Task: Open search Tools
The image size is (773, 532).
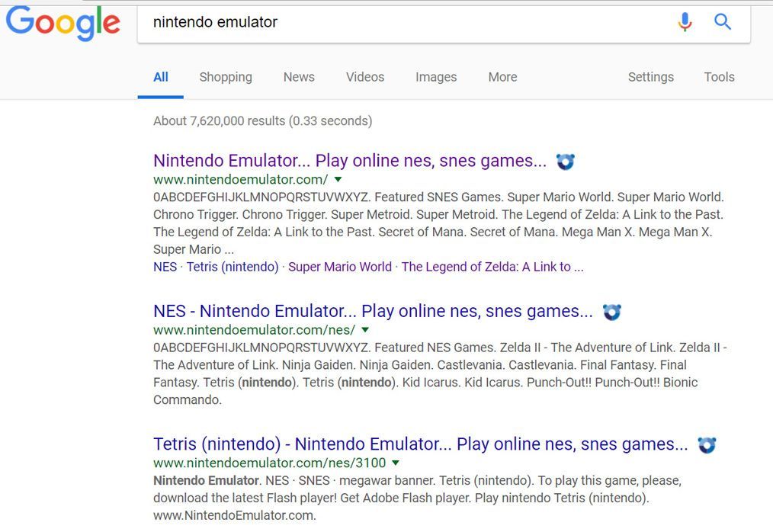Action: pos(719,77)
